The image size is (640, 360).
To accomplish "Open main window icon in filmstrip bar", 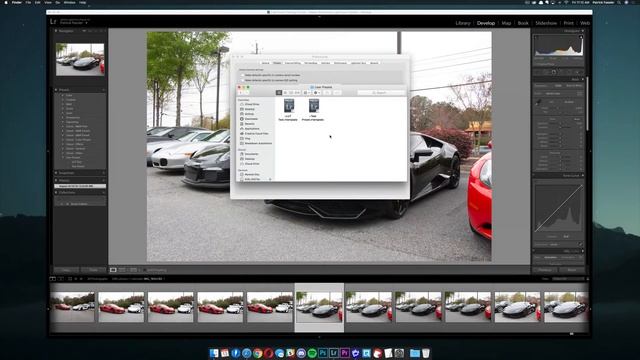I will coord(53,279).
